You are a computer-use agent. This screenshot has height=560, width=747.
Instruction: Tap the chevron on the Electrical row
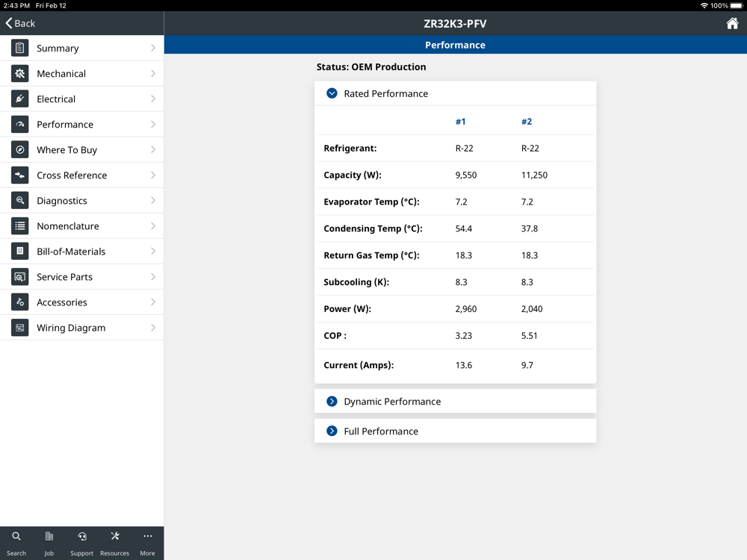tap(153, 99)
